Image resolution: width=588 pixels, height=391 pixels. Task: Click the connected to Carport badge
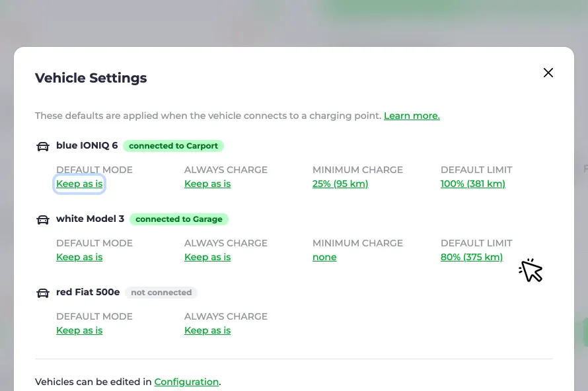[173, 146]
